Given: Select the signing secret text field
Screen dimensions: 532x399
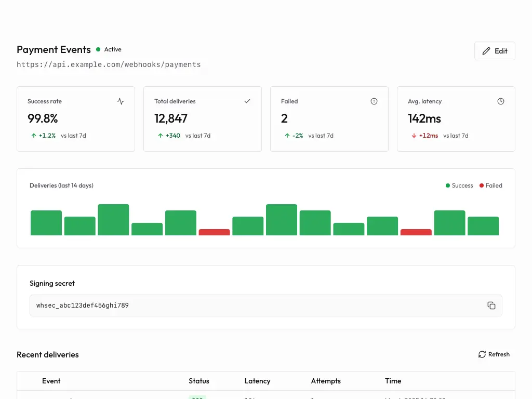Looking at the screenshot, I should pyautogui.click(x=208, y=305).
